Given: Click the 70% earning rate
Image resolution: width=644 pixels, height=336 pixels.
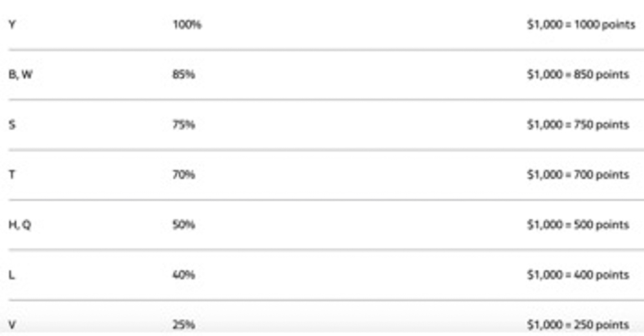Looking at the screenshot, I should pos(184,175).
